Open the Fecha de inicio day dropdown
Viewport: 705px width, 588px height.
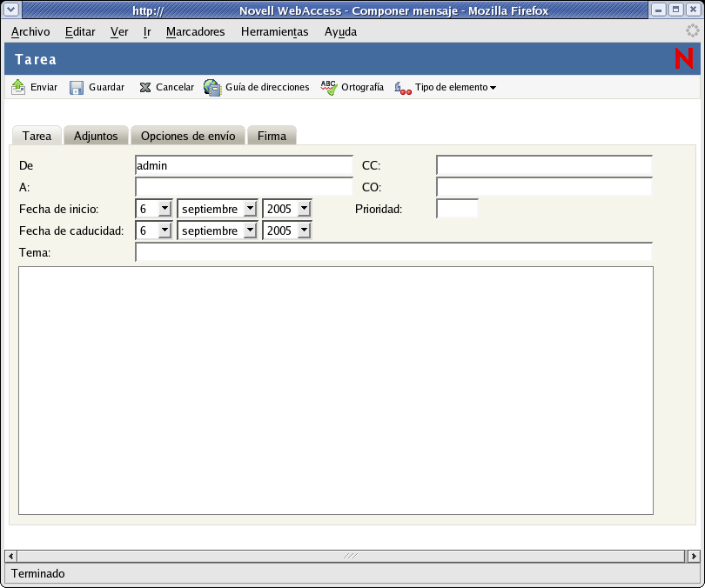click(165, 209)
